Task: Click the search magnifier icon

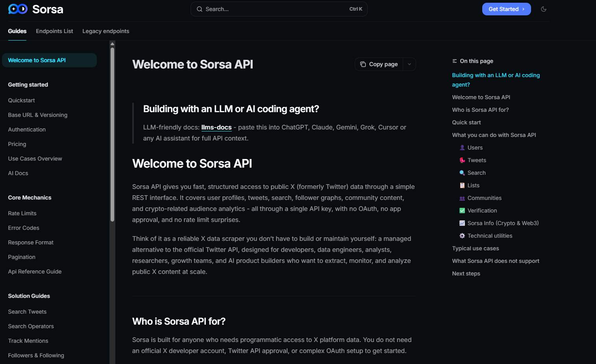Action: [200, 9]
